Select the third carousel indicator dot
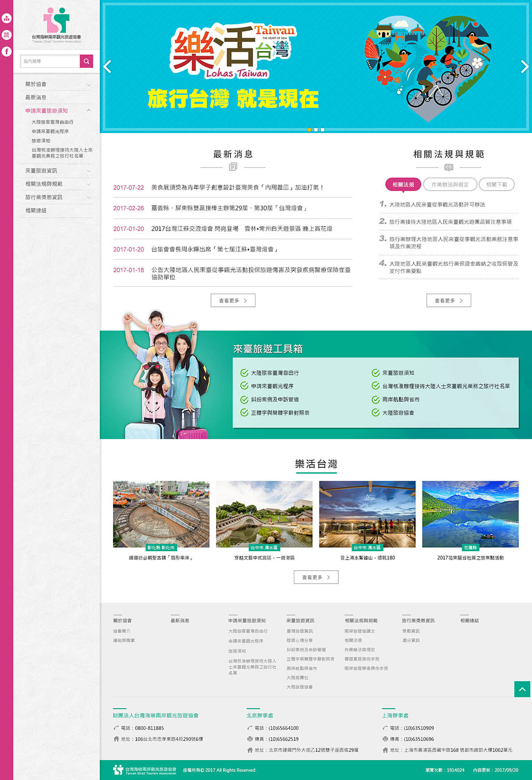Image resolution: width=532 pixels, height=780 pixels. 322,129
